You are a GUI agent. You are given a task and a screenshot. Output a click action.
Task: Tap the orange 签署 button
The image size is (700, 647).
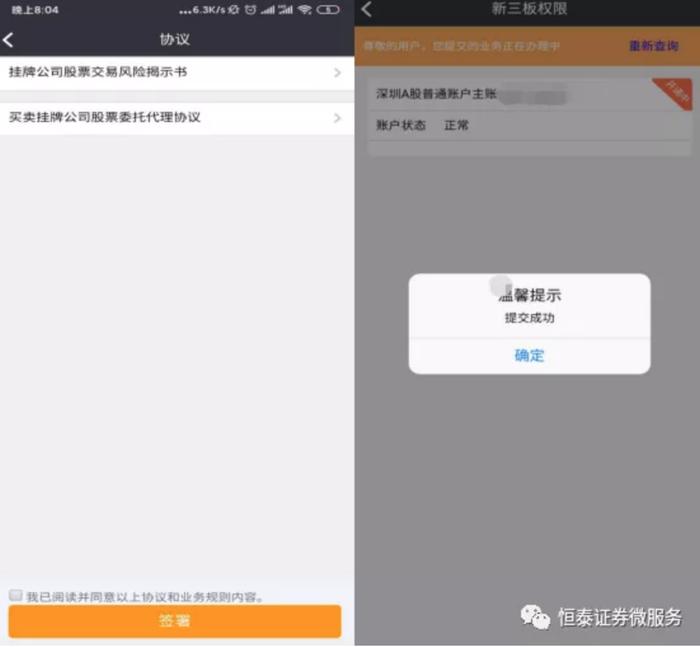(175, 621)
